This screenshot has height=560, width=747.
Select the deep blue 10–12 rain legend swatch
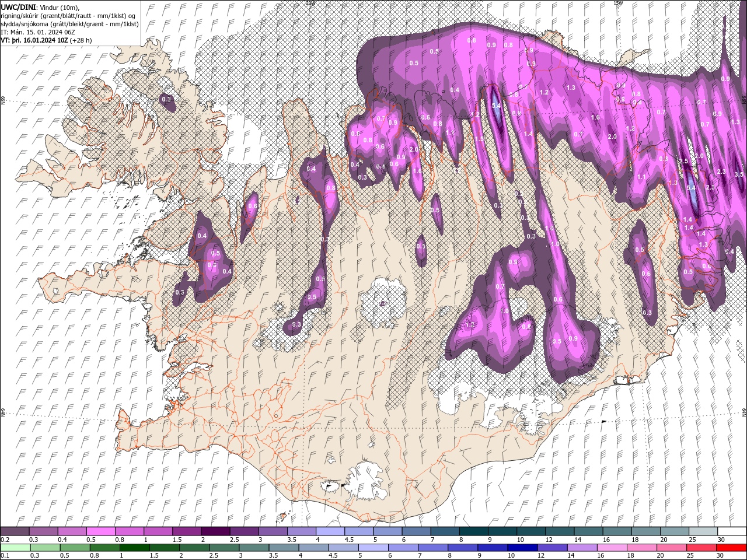522,547
